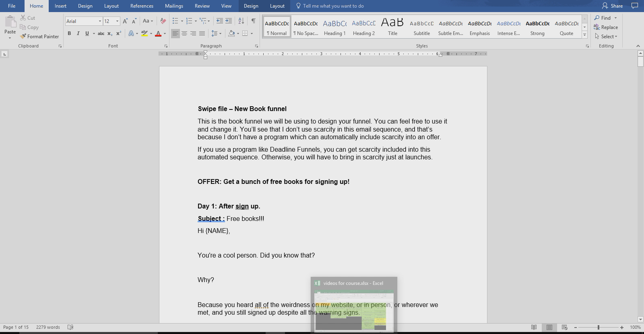Justify the paragraph text

click(202, 33)
